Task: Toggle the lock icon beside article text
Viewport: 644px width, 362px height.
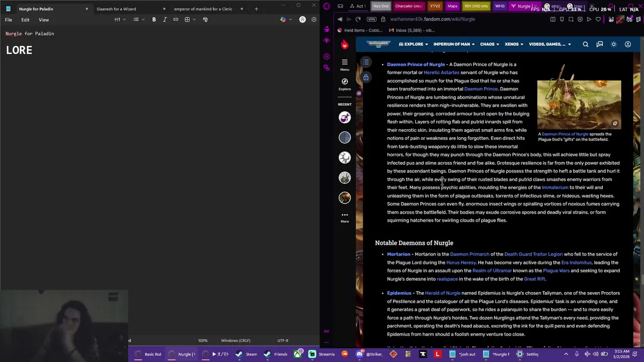Action: (366, 77)
